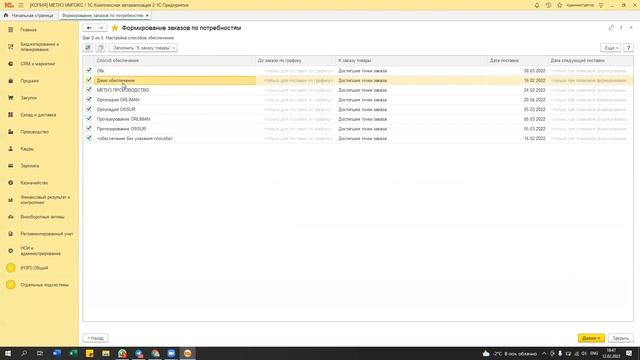This screenshot has height=360, width=640.
Task: Select Формирование заказов по потребностям tab
Action: coord(102,16)
